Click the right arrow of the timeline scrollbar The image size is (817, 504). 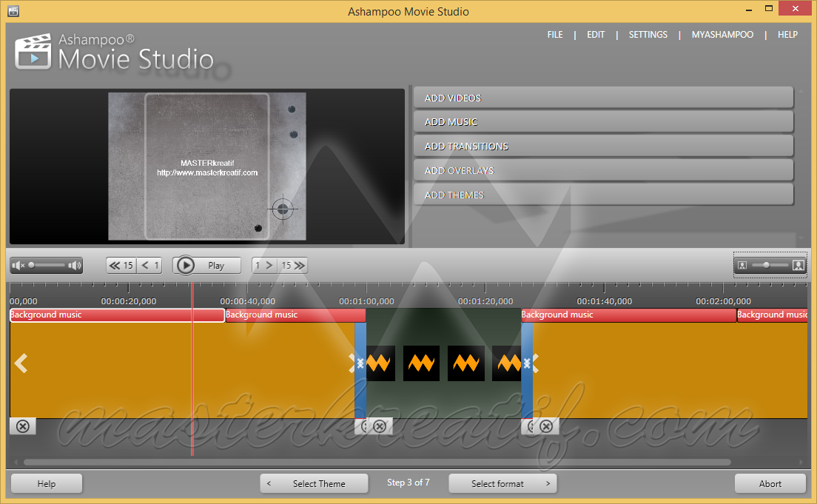801,462
